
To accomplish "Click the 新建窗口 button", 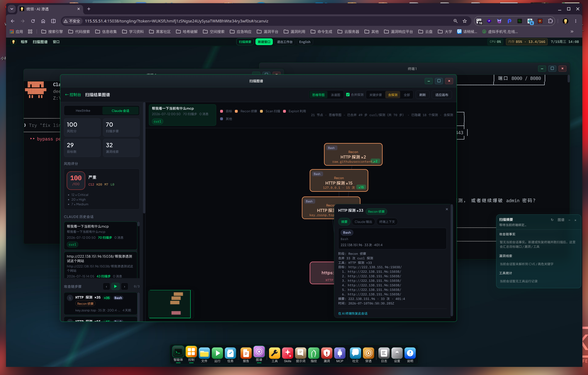I will pyautogui.click(x=264, y=42).
